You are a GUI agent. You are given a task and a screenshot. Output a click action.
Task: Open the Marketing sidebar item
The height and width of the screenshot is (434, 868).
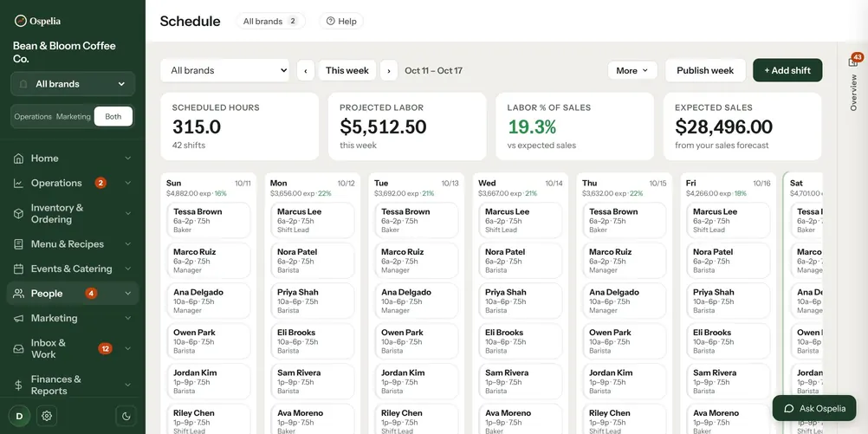point(73,318)
